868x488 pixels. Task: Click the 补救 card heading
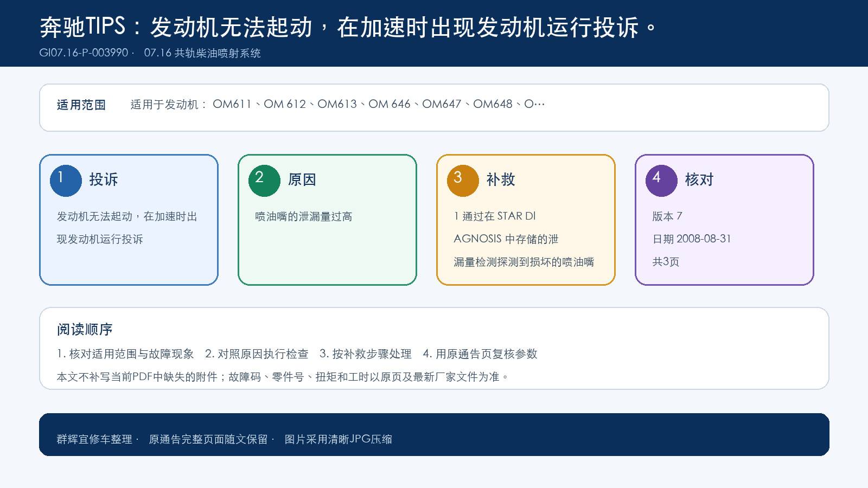501,179
